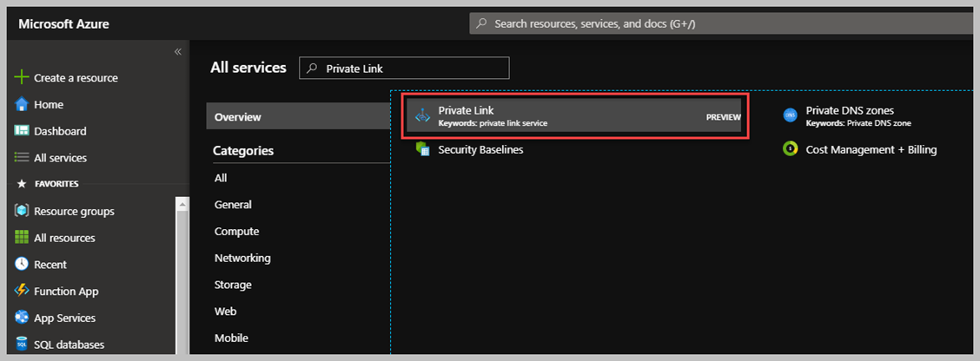Open SQL databases favorite
The image size is (980, 361).
[x=69, y=345]
